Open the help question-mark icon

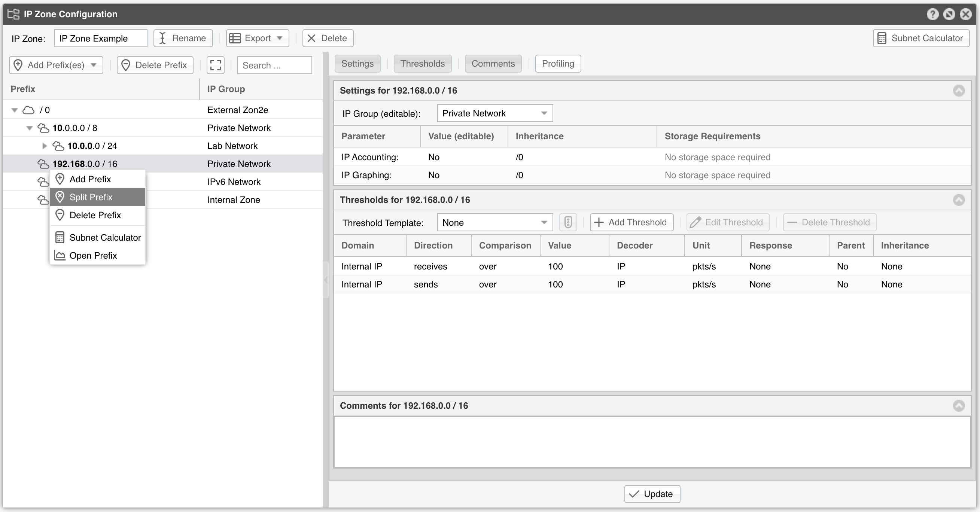coord(932,14)
